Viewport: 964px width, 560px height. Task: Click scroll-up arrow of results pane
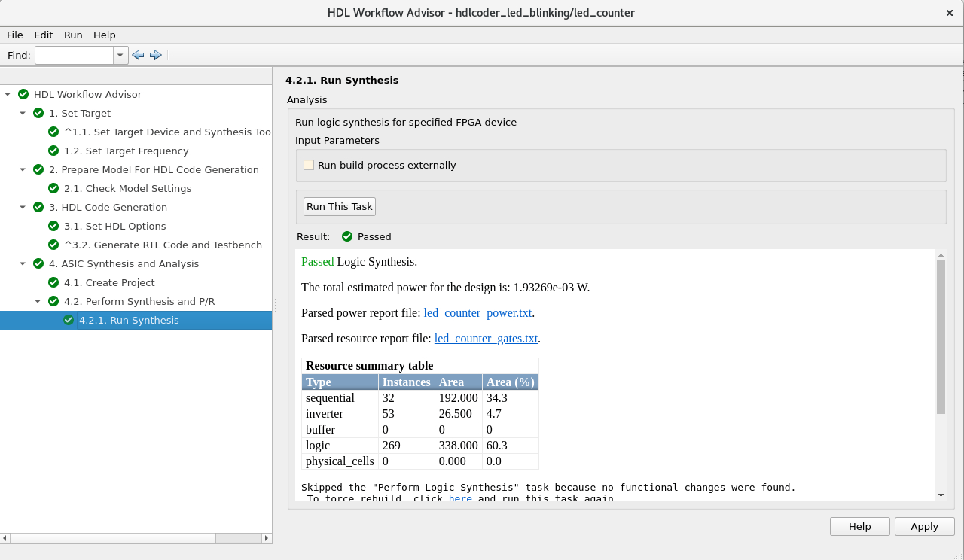(941, 254)
